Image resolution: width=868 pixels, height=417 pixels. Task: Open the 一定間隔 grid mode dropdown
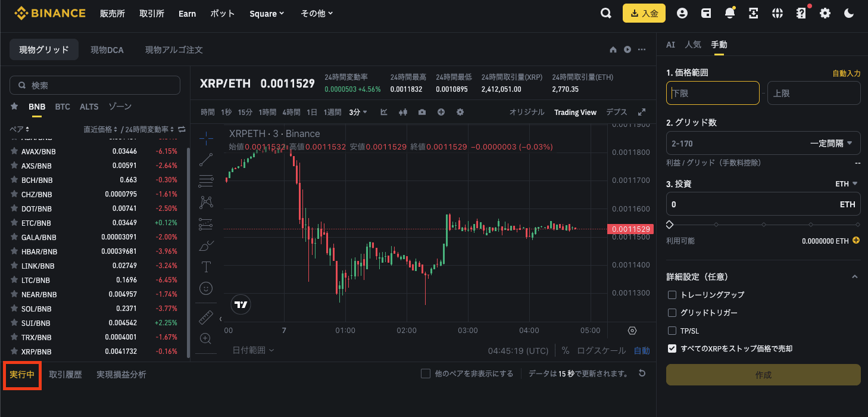coord(831,144)
